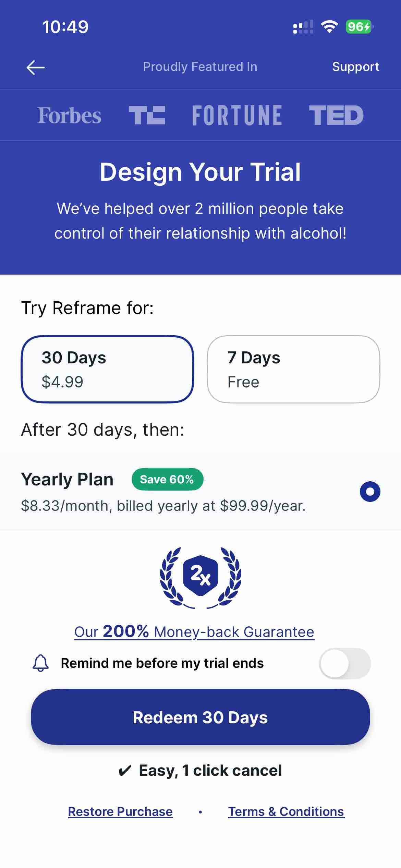Open Terms & Conditions
The image size is (401, 868).
pyautogui.click(x=286, y=811)
